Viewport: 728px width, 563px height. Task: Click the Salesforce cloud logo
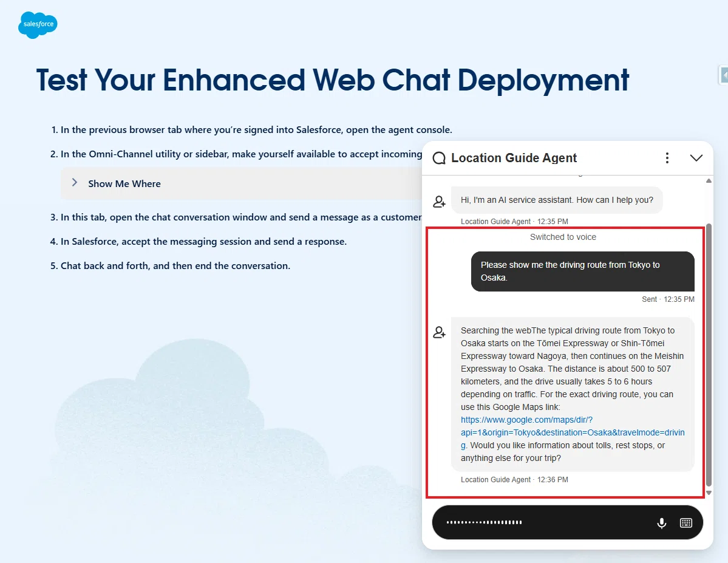[38, 25]
